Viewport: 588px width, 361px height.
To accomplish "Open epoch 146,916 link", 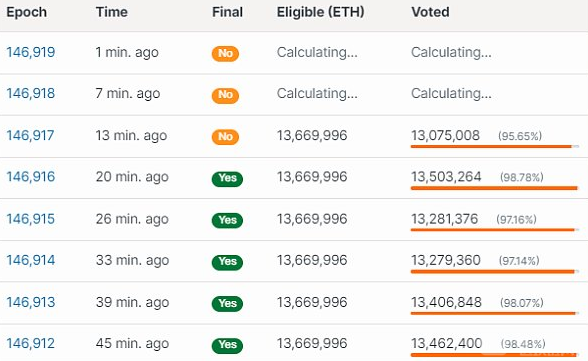I will 31,177.
